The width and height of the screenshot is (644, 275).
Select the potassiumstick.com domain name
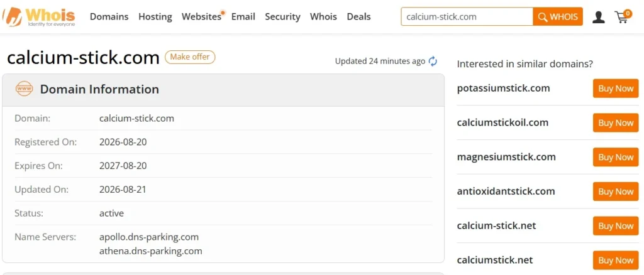pos(503,88)
